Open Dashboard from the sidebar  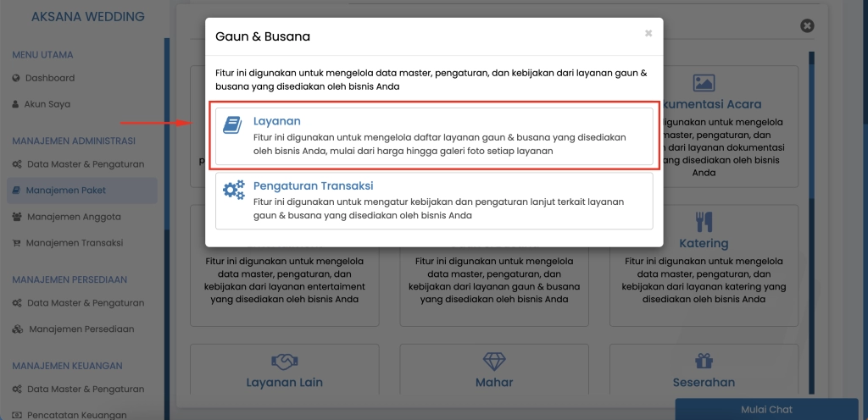click(x=50, y=79)
